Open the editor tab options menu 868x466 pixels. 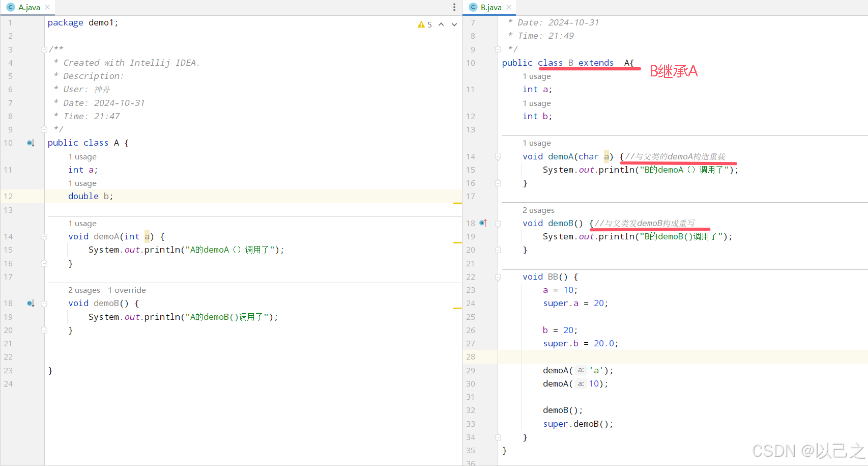tap(454, 7)
